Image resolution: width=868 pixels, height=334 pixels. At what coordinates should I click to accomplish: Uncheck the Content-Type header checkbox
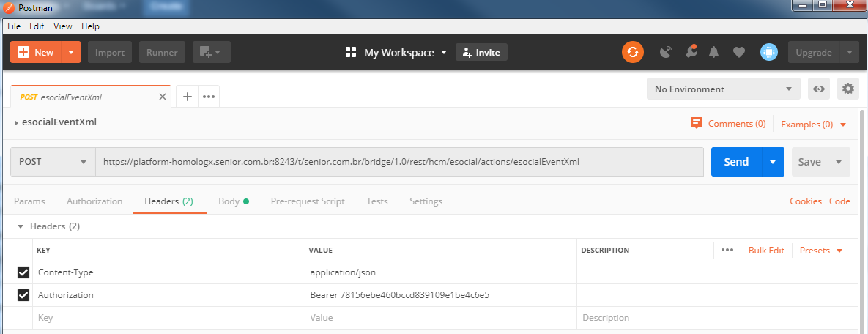(x=23, y=272)
